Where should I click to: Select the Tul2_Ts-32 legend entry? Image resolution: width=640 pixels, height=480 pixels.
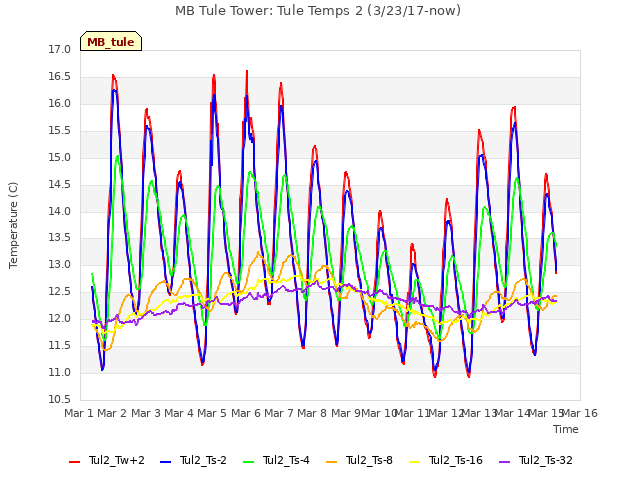click(x=536, y=460)
